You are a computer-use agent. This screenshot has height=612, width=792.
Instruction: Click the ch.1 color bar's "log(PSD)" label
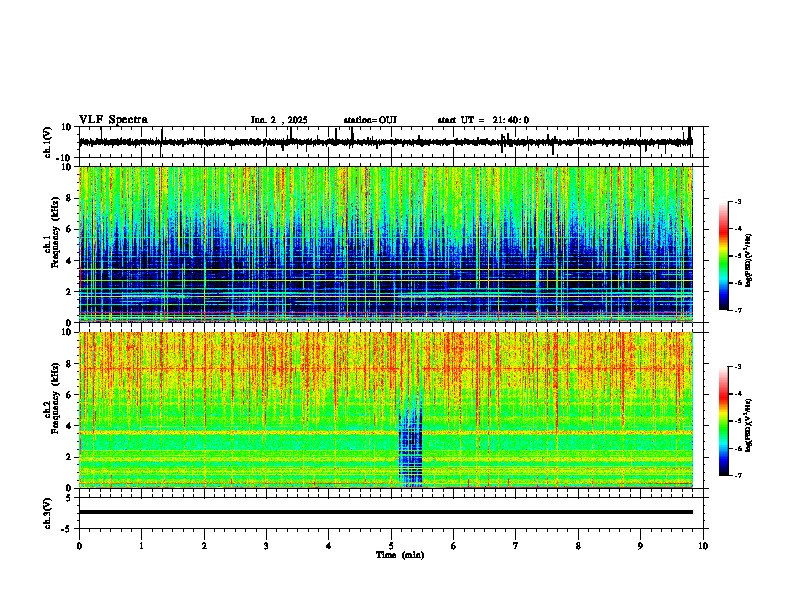[749, 261]
